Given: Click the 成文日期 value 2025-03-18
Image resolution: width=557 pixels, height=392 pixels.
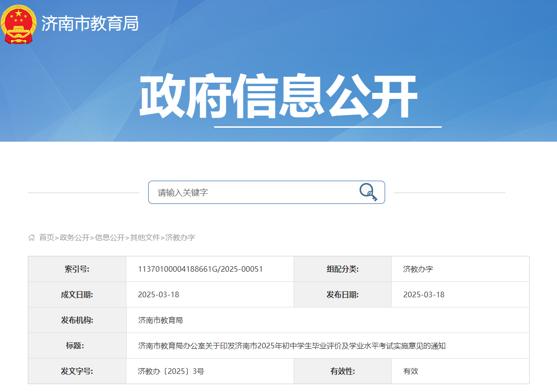Looking at the screenshot, I should 158,295.
